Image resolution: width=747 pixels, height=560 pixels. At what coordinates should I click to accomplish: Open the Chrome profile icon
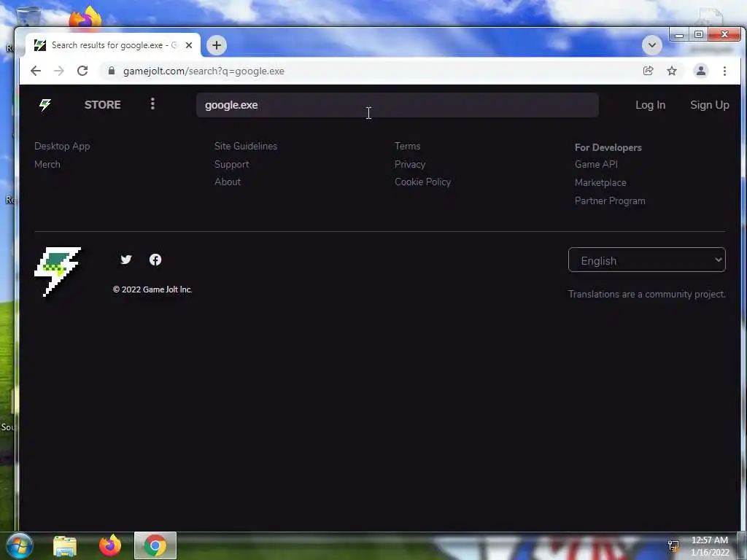point(701,71)
